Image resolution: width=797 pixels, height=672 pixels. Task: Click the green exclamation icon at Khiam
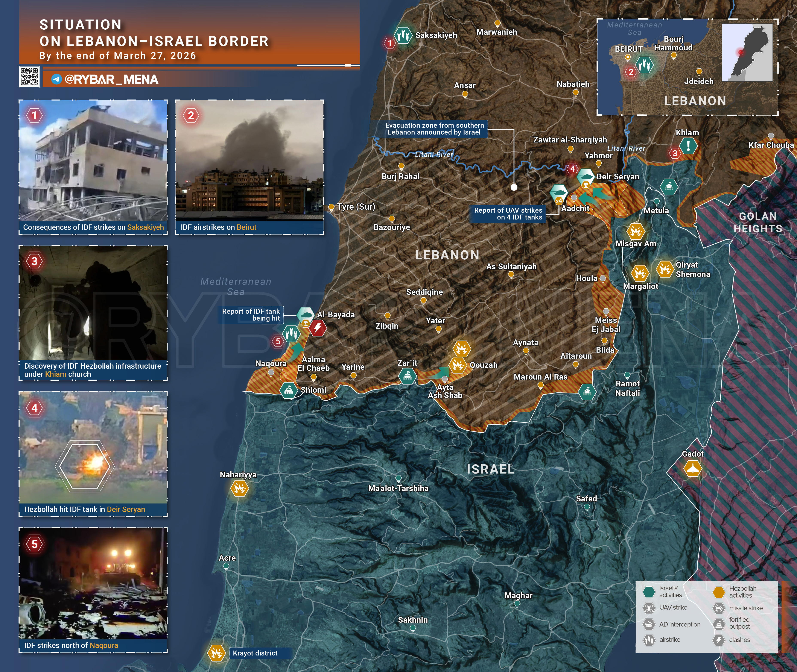click(688, 145)
